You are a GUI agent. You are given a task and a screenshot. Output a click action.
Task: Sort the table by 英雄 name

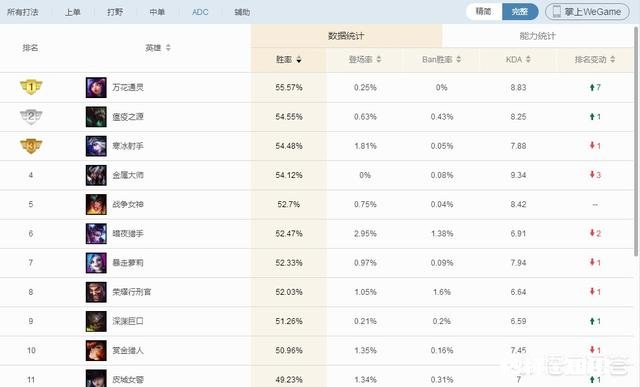(x=158, y=48)
